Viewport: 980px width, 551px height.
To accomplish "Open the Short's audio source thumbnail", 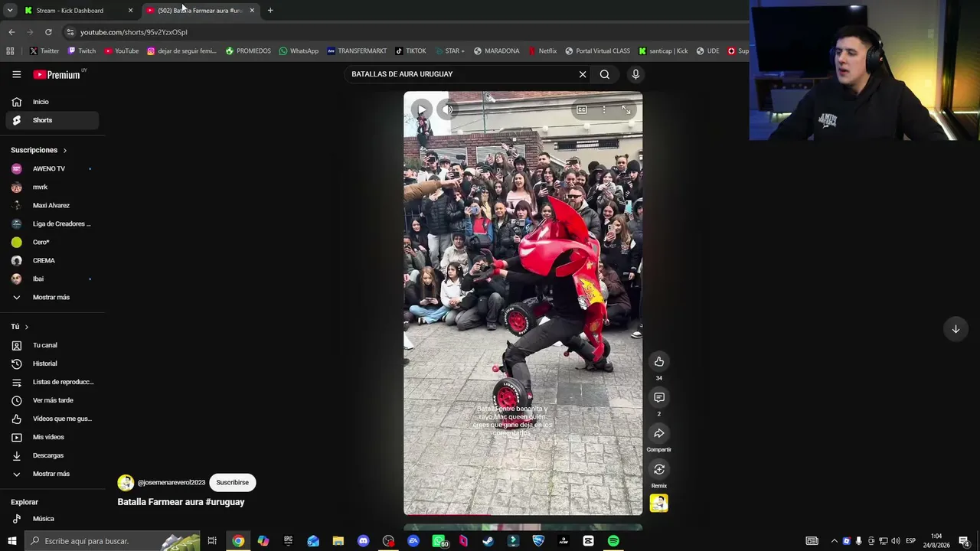I will tap(659, 503).
